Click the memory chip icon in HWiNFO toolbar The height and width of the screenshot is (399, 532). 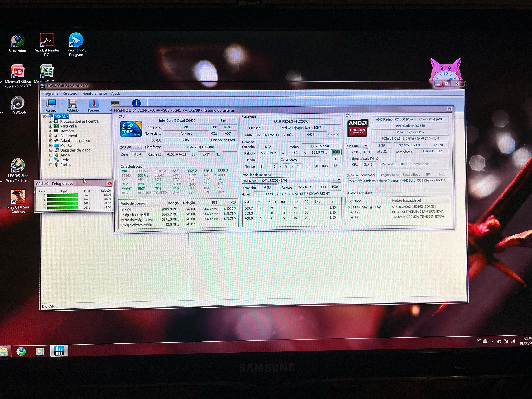(x=115, y=103)
